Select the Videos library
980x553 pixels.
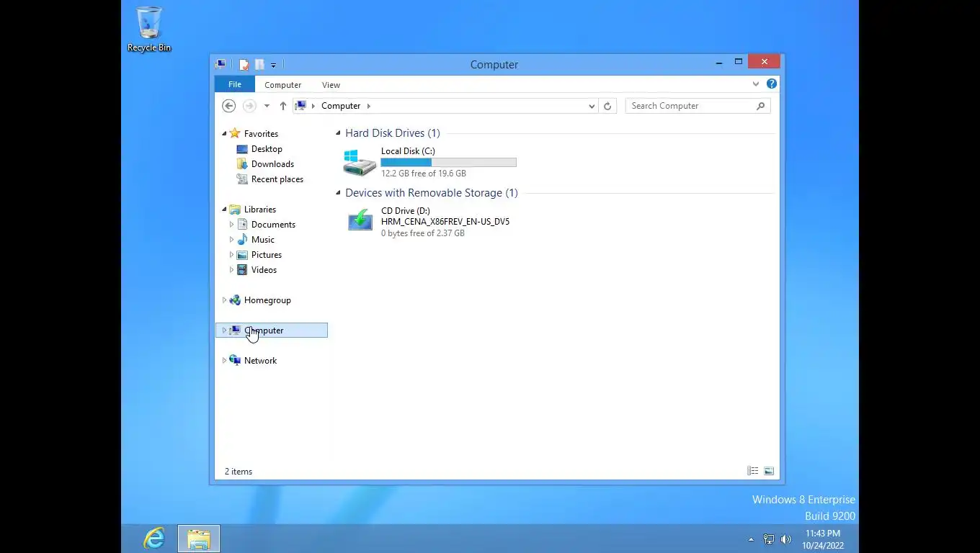pos(264,270)
